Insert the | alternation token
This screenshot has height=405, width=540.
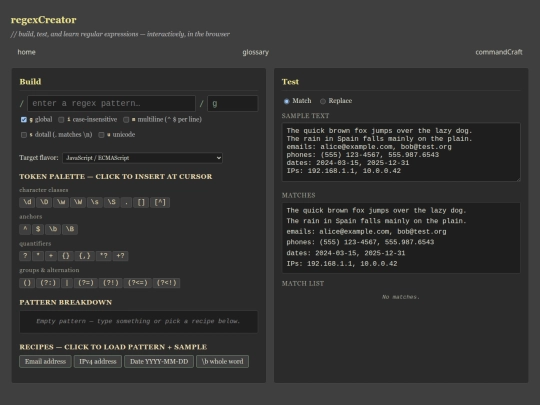point(67,283)
